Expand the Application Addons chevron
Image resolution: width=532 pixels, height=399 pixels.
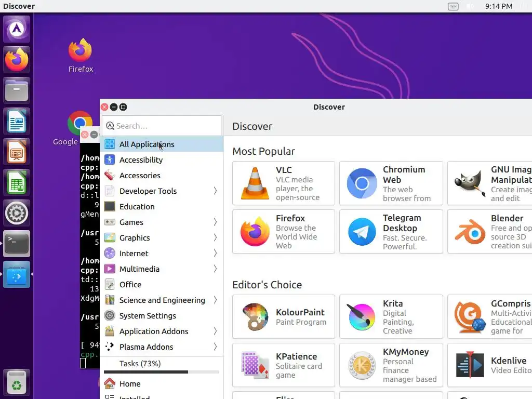pos(215,331)
